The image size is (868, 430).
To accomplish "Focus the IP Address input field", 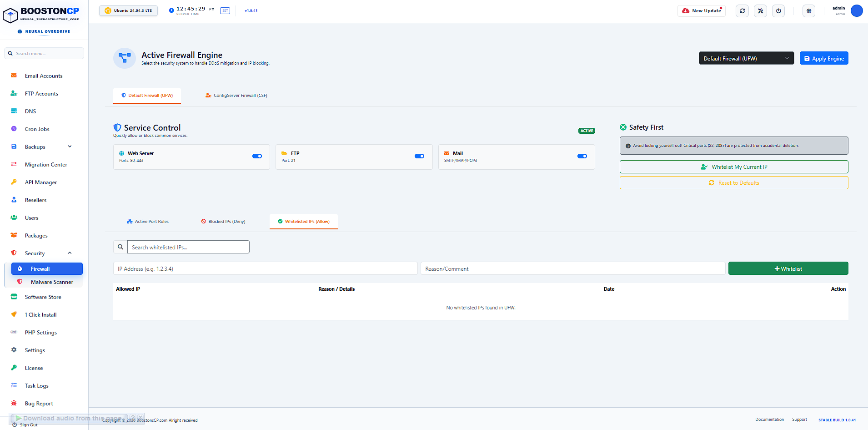I will pyautogui.click(x=265, y=268).
